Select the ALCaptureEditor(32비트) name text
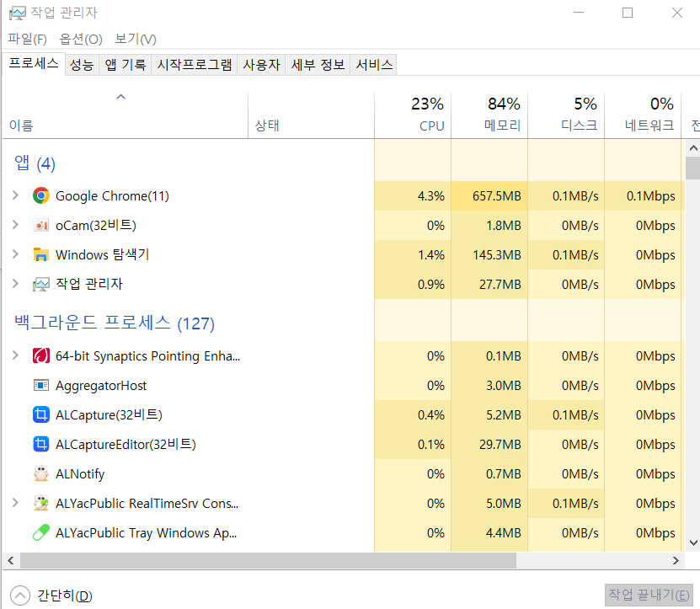This screenshot has width=700, height=609. coord(126,445)
